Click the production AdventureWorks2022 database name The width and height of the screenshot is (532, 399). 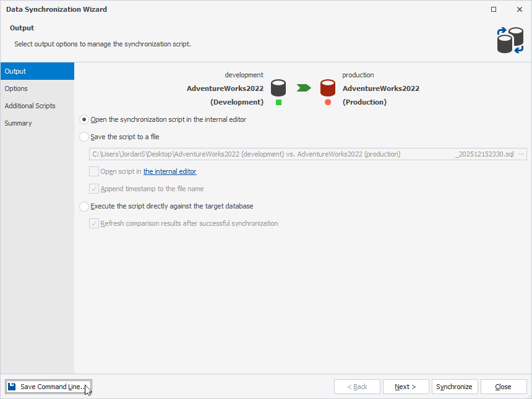[x=381, y=88]
